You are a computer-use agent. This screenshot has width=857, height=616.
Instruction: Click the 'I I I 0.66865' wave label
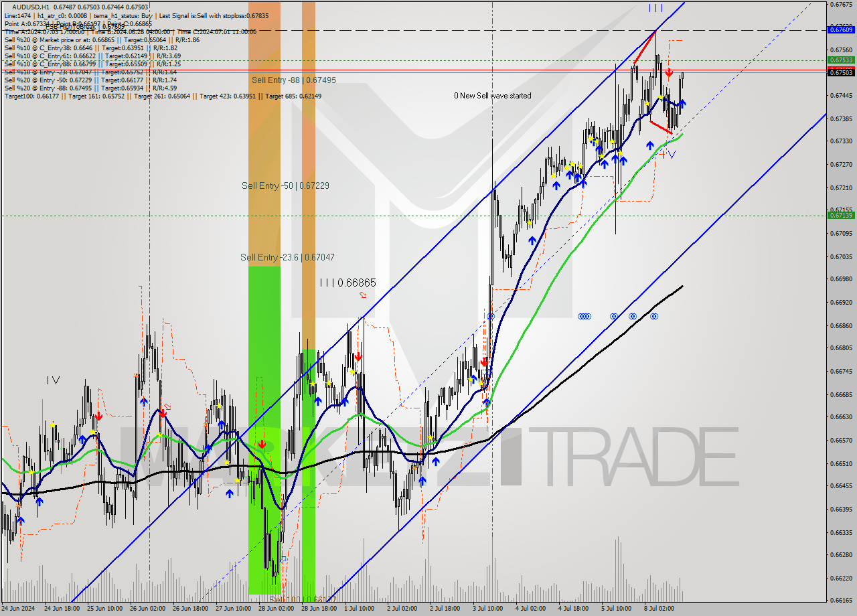(347, 283)
